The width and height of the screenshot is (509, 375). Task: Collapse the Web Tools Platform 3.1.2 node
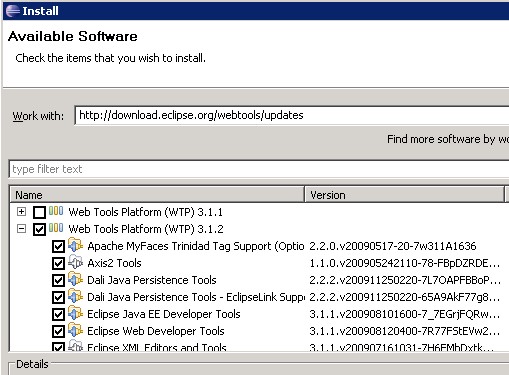coord(21,229)
